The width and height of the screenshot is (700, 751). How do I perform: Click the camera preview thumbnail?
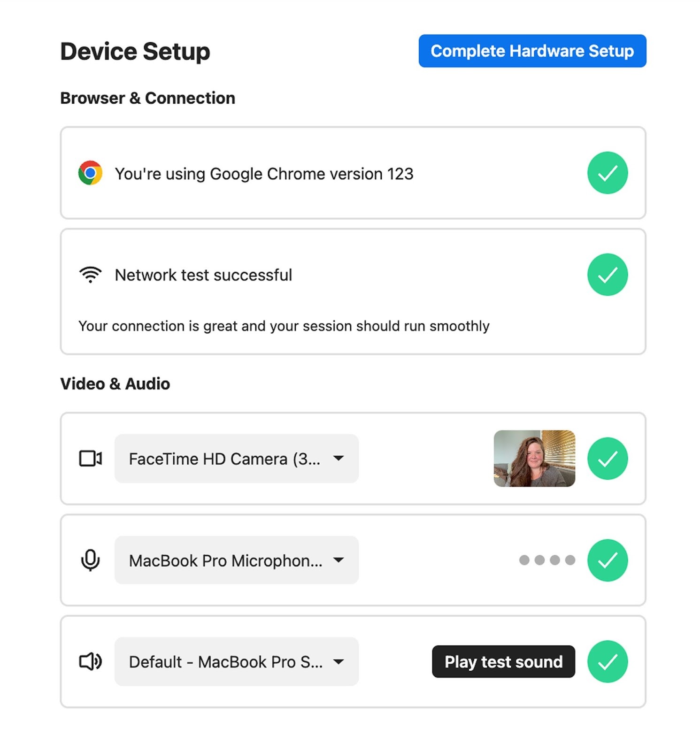pos(534,459)
